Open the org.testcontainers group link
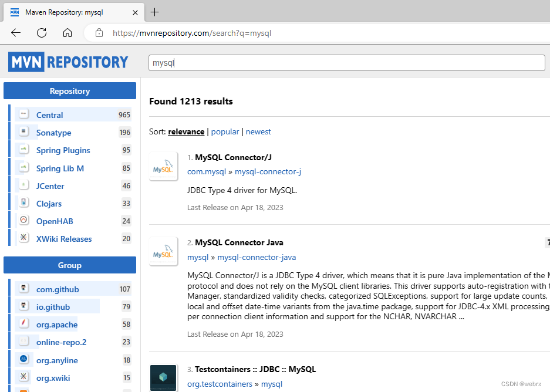The height and width of the screenshot is (392, 550). pos(220,384)
